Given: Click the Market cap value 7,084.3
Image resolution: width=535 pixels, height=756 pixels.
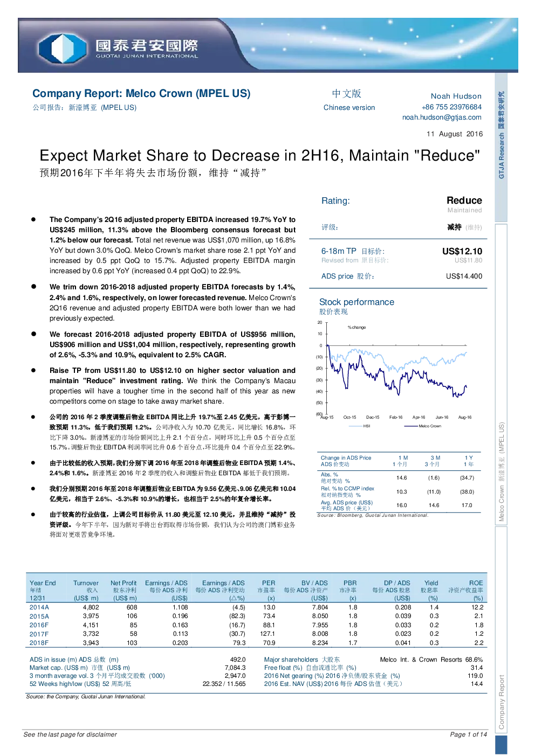Looking at the screenshot, I should click(x=235, y=668).
